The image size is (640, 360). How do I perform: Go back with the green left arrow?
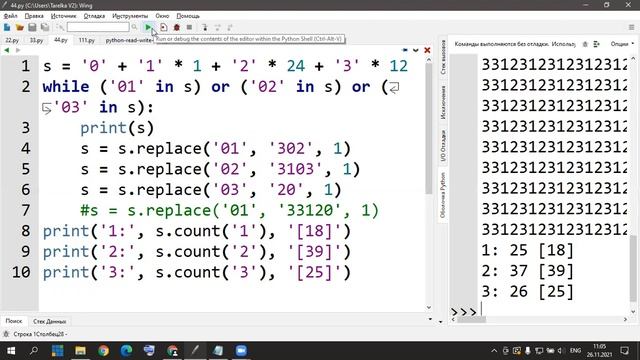(x=7, y=50)
